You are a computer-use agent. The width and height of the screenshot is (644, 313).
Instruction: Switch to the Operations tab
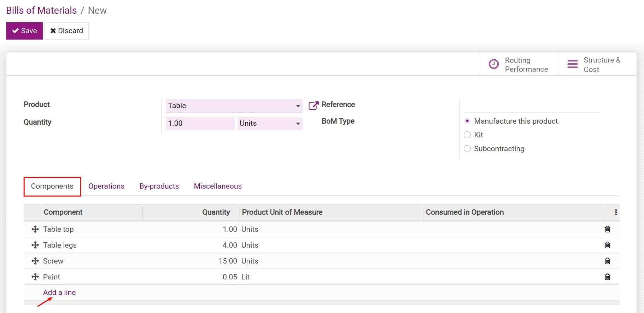coord(106,186)
